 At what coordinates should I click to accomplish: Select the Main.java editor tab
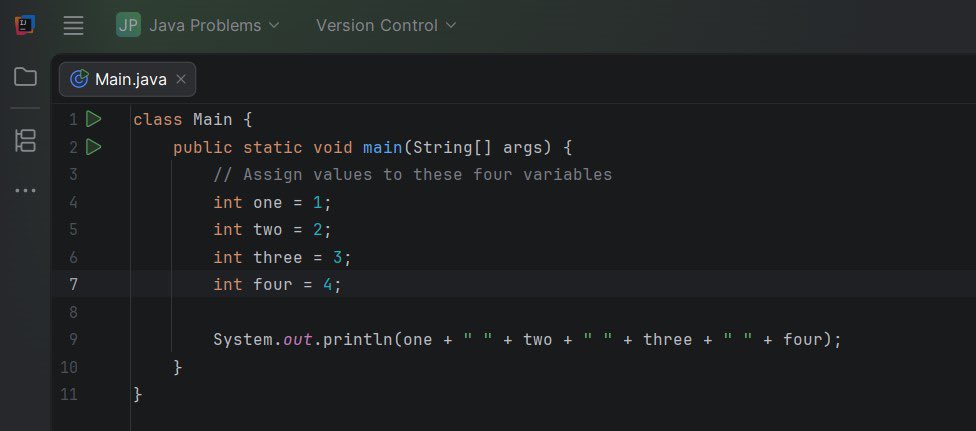(x=128, y=79)
